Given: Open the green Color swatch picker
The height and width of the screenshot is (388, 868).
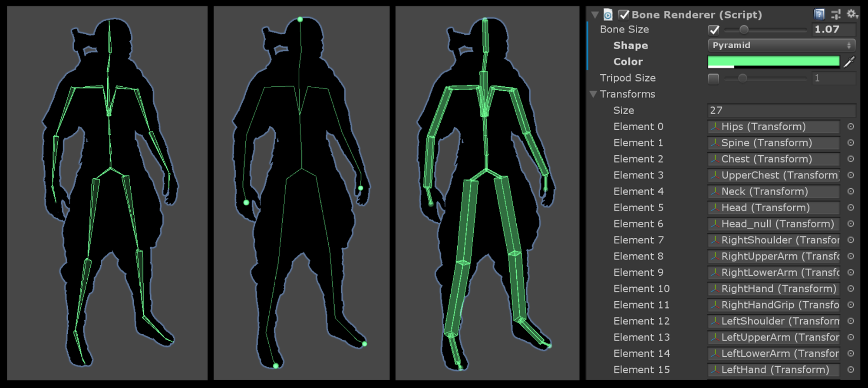Looking at the screenshot, I should 773,62.
